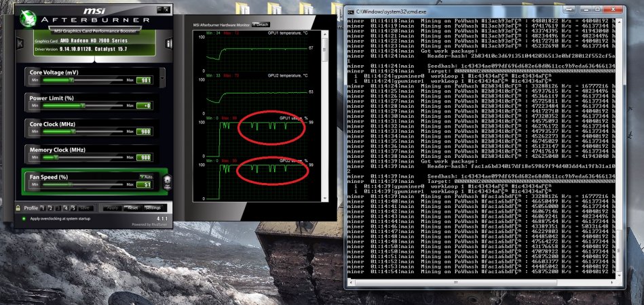This screenshot has width=644, height=305.
Task: Click the GPU1 temperature graph
Action: pos(257,54)
